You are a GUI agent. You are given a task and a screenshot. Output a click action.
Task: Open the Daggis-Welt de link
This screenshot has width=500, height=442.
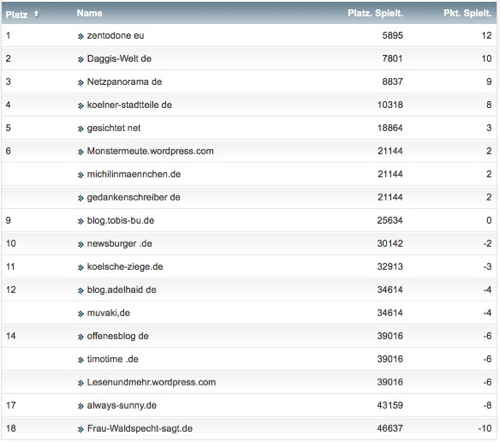point(119,59)
